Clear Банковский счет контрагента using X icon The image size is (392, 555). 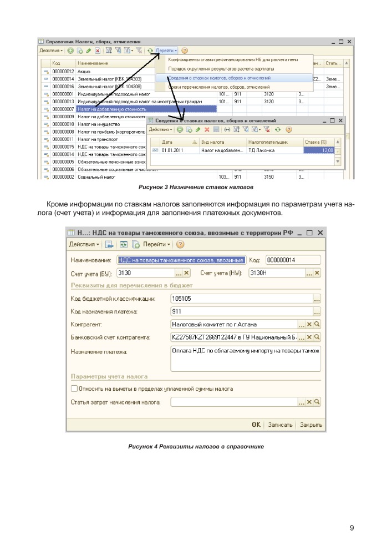[x=309, y=337]
